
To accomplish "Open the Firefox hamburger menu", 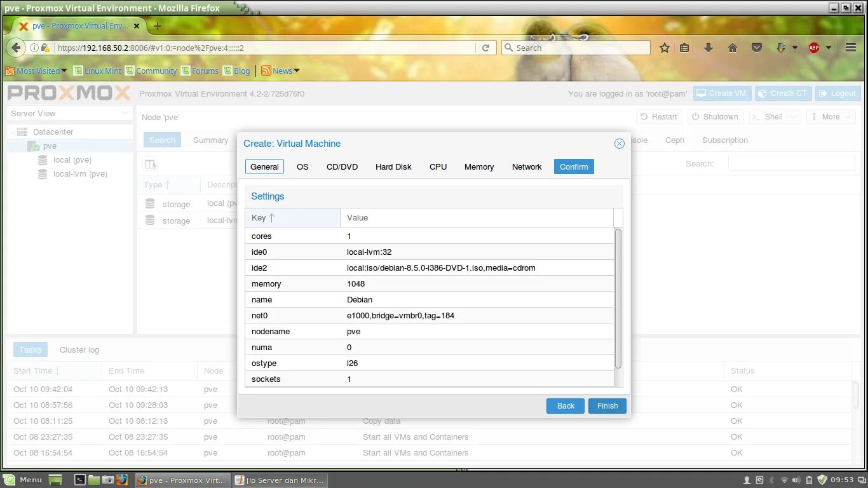I will (x=851, y=48).
